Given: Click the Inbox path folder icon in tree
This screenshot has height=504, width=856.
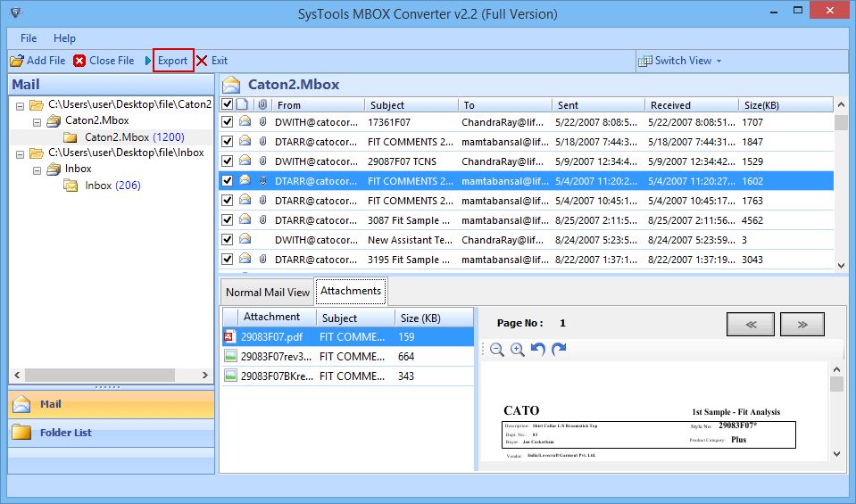Looking at the screenshot, I should [37, 153].
